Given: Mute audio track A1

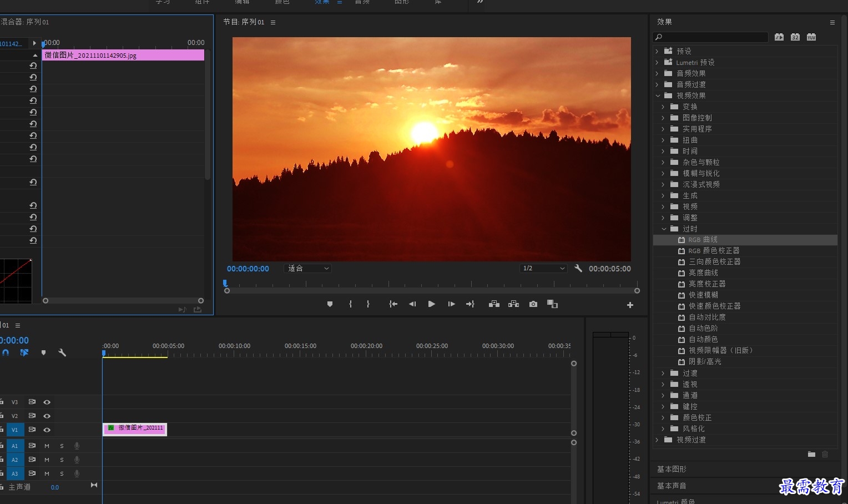Looking at the screenshot, I should [x=47, y=446].
